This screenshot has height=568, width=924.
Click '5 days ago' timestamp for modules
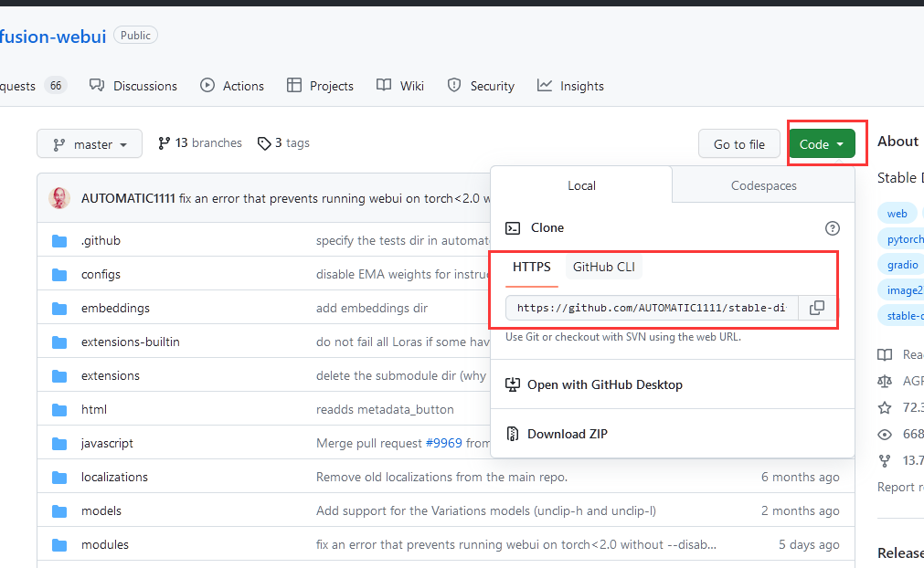809,545
